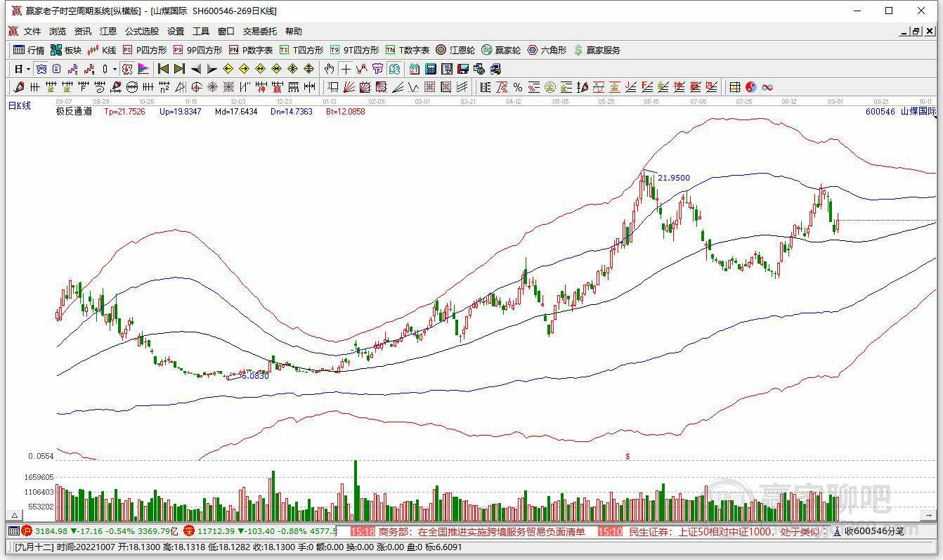
Task: Select the red pencil drawing tool
Action: click(18, 87)
